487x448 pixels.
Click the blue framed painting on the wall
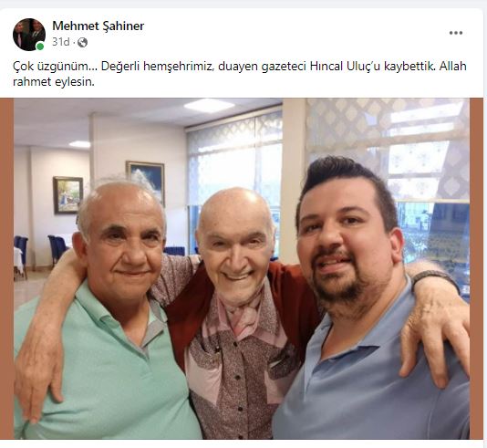(x=145, y=181)
